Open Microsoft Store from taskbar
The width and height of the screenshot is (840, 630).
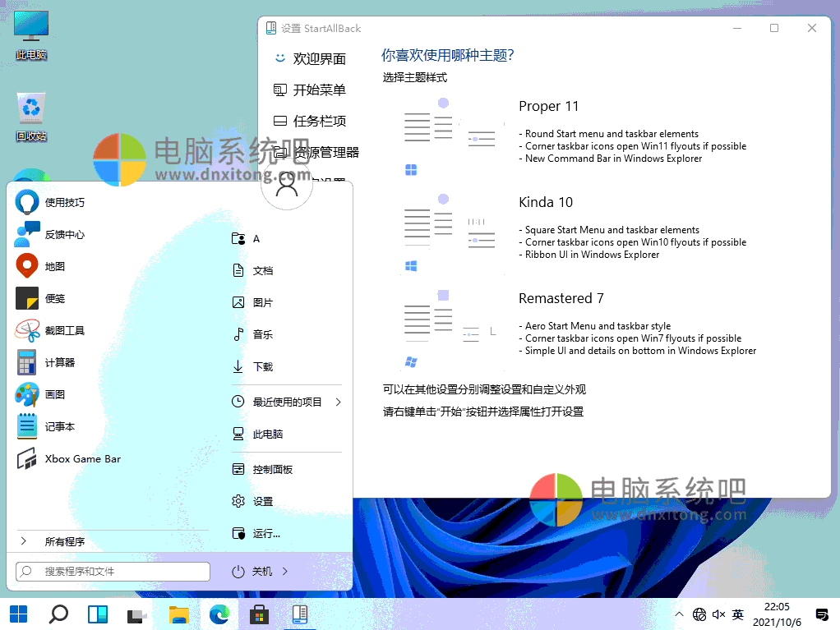[x=259, y=614]
